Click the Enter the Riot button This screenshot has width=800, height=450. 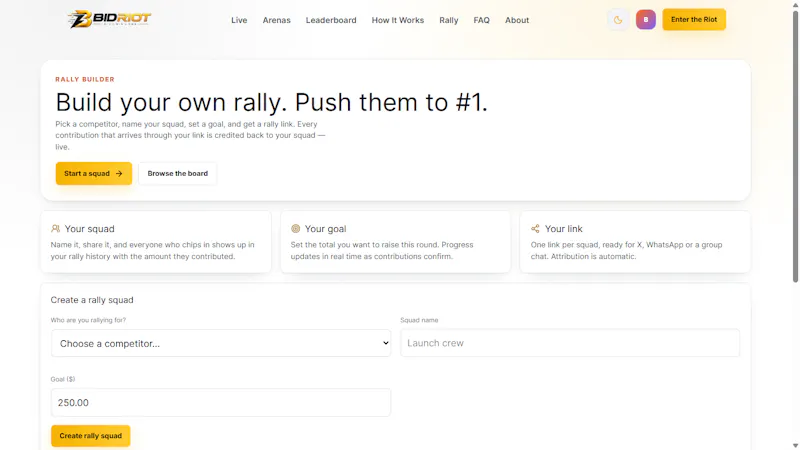coord(694,19)
